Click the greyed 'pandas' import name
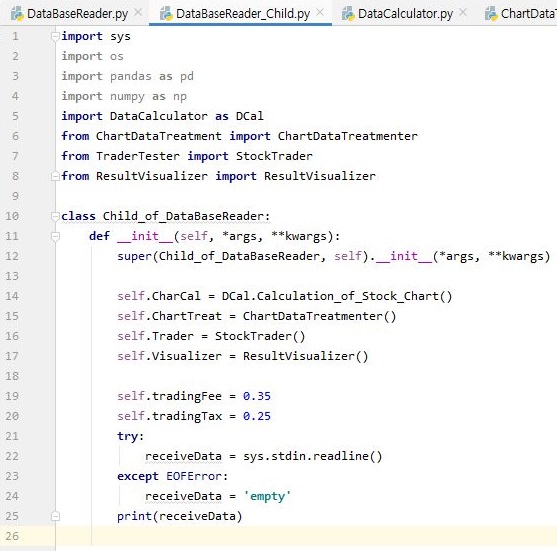The width and height of the screenshot is (557, 551). click(x=131, y=76)
